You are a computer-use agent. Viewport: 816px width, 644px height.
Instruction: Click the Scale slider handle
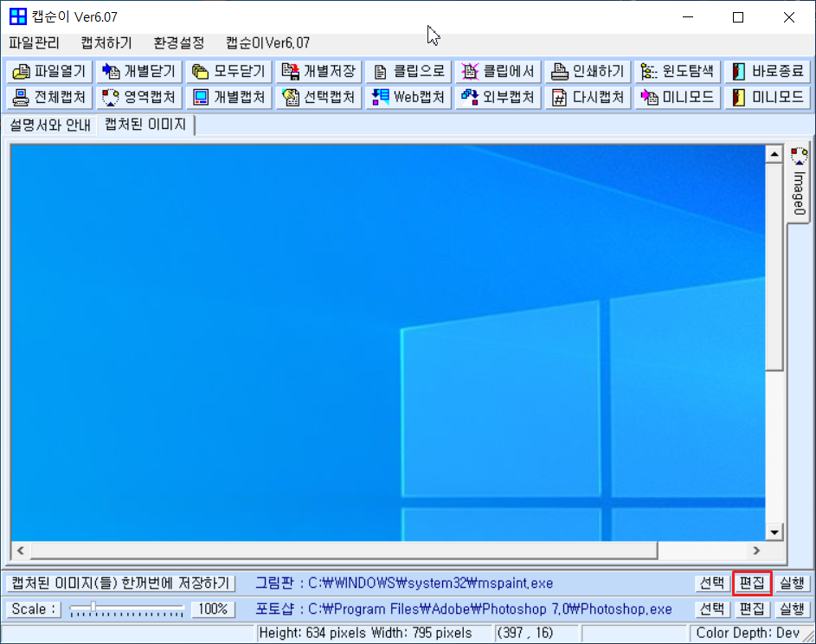[x=93, y=607]
